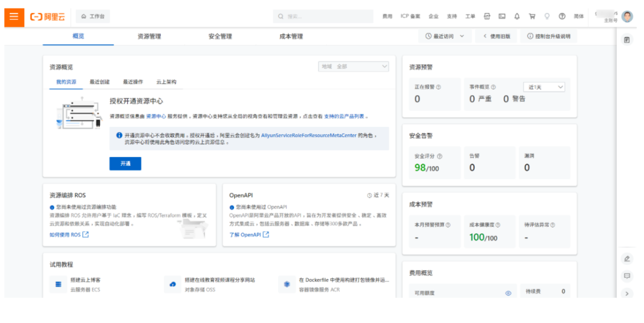The height and width of the screenshot is (323, 644).
Task: Open the ICP 备案 menu
Action: pos(410,16)
